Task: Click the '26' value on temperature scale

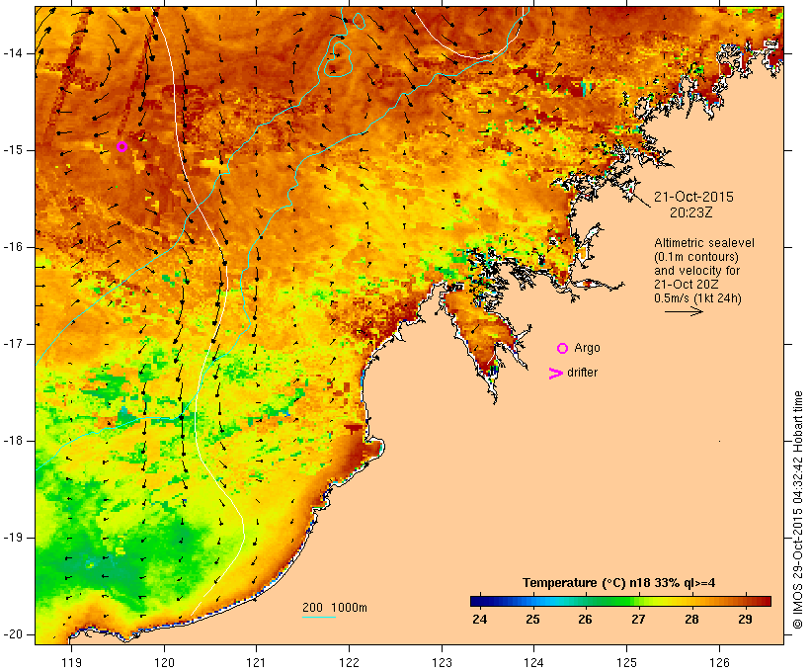Action: tap(585, 620)
